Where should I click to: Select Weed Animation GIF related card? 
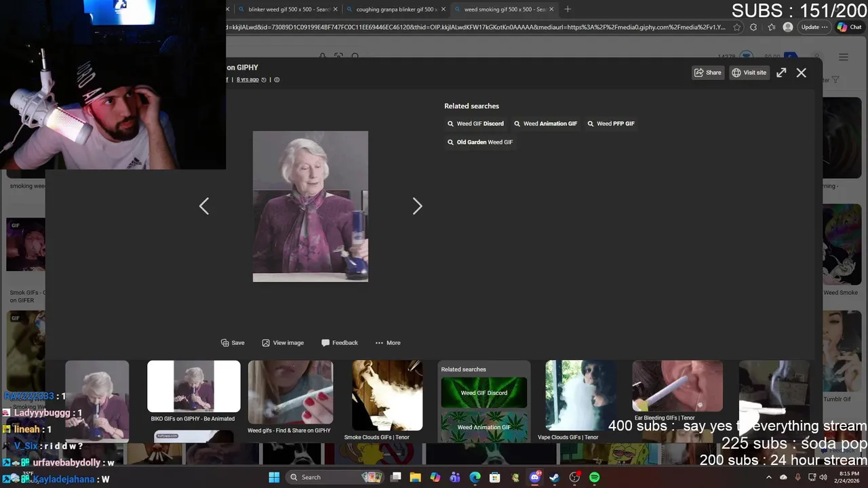click(484, 427)
